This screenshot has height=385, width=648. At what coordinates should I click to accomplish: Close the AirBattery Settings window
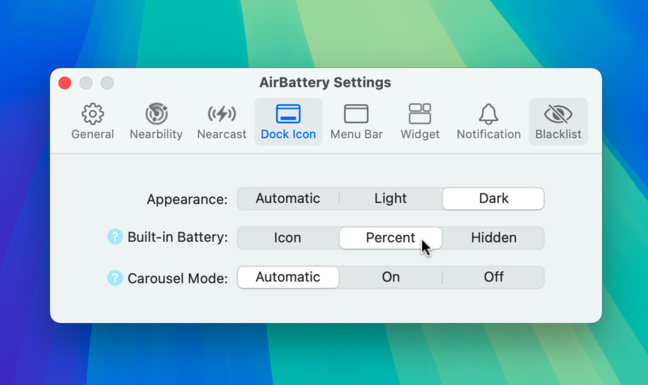click(65, 83)
